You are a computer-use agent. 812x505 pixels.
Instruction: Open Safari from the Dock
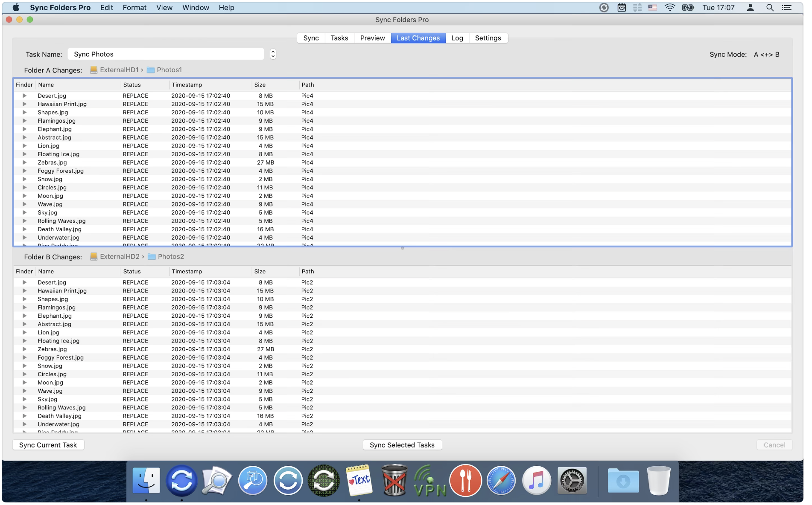coord(501,481)
